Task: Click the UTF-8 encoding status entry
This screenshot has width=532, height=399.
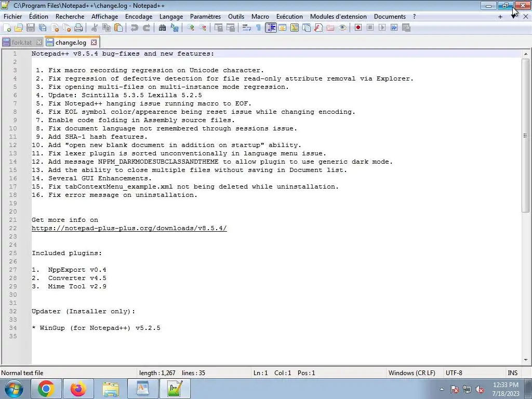Action: tap(454, 373)
